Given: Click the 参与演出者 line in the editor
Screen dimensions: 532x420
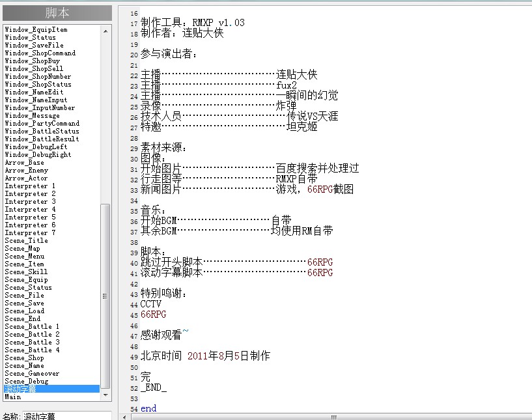Looking at the screenshot, I should (x=169, y=53).
